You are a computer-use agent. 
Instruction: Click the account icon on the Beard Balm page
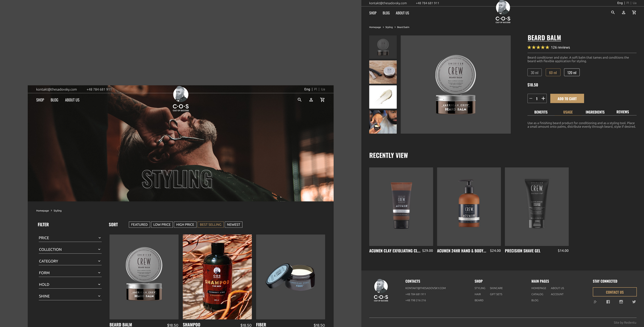(x=623, y=13)
